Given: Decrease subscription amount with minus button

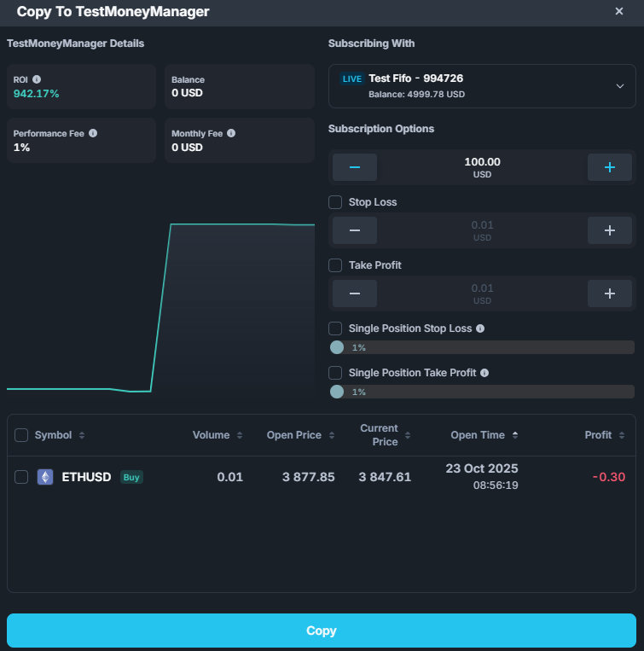Looking at the screenshot, I should click(x=354, y=167).
